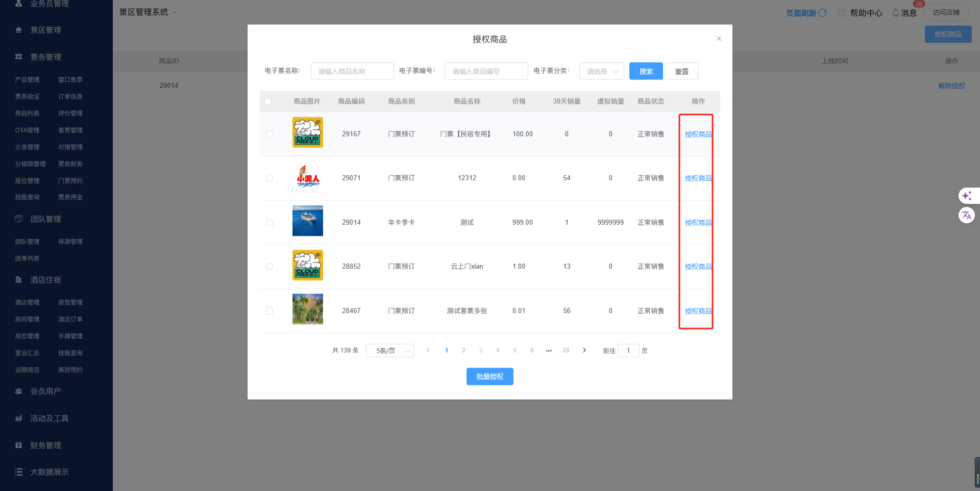Click the 电子票名称 input field
980x491 pixels.
pos(352,72)
